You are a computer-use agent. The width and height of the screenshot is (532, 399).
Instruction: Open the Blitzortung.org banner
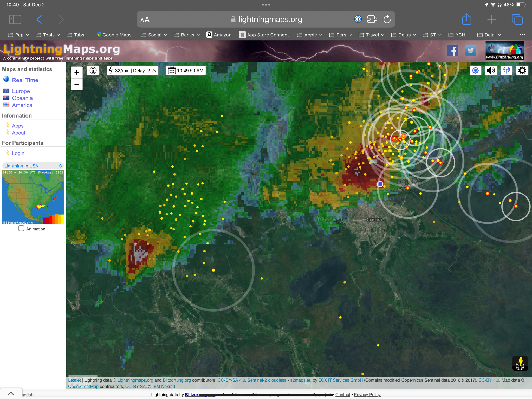pos(504,51)
